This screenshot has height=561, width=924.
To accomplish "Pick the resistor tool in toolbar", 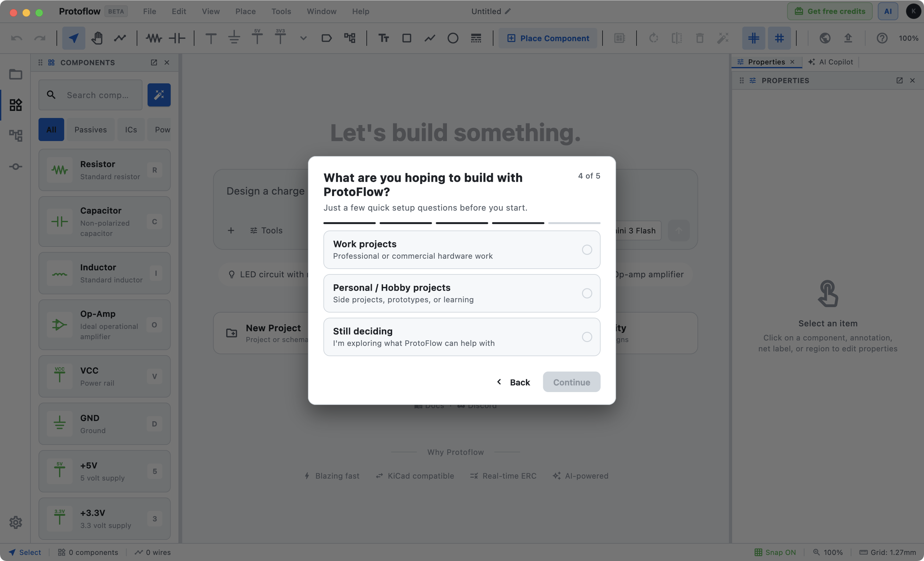I will (154, 38).
